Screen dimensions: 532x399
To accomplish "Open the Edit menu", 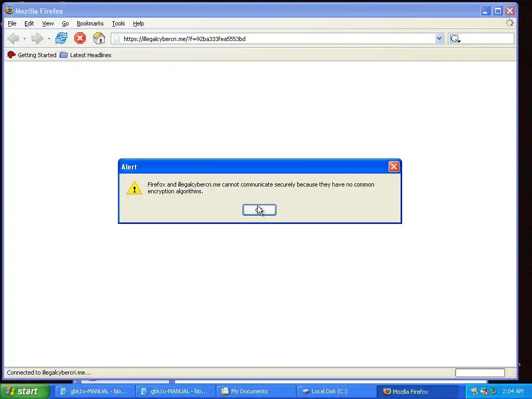I will click(29, 23).
